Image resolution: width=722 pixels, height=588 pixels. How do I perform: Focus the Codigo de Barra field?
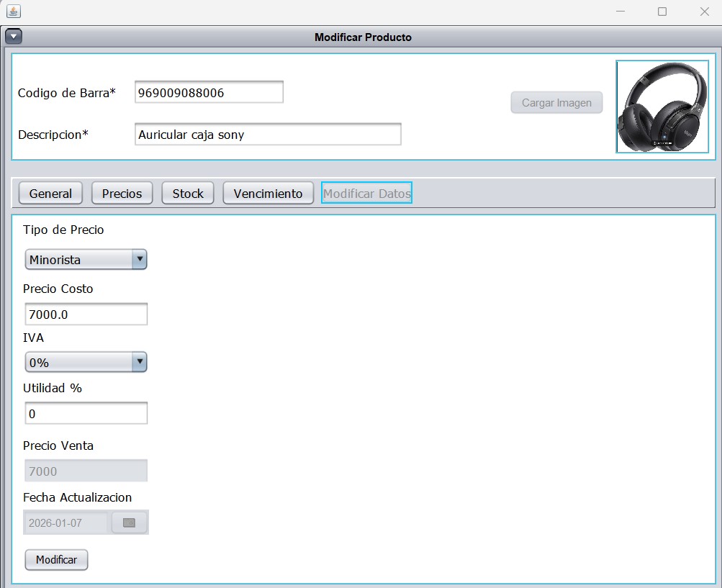click(209, 92)
